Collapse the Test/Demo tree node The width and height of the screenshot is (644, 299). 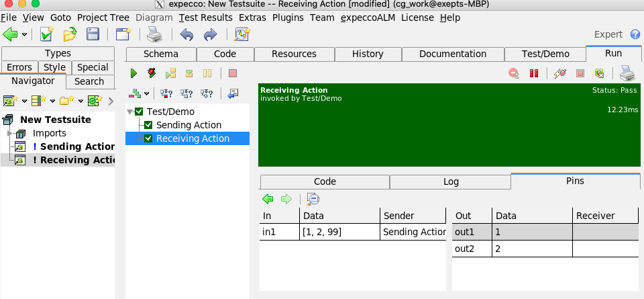coord(129,112)
